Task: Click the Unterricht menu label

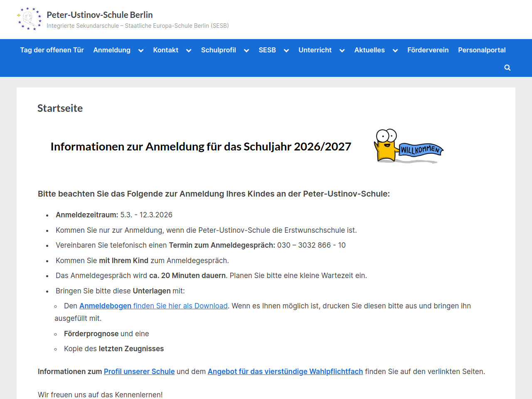Action: [315, 50]
